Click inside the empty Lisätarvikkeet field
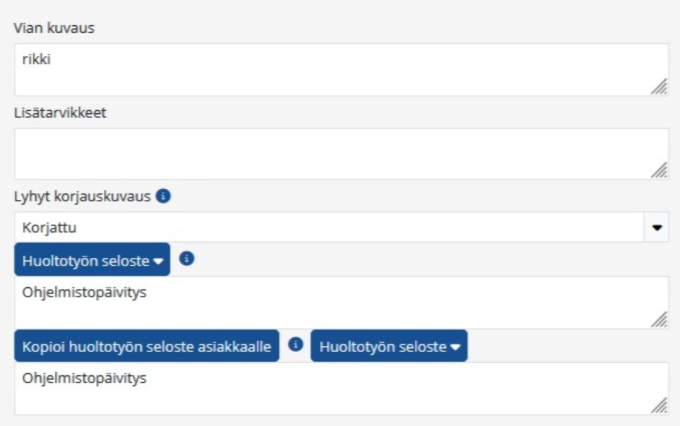Image resolution: width=680 pixels, height=426 pixels. pyautogui.click(x=340, y=154)
